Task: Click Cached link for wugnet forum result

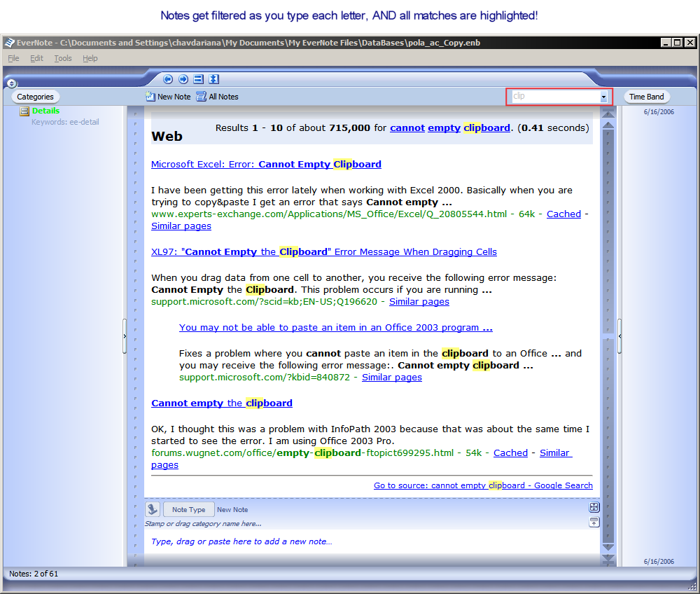Action: [x=511, y=453]
